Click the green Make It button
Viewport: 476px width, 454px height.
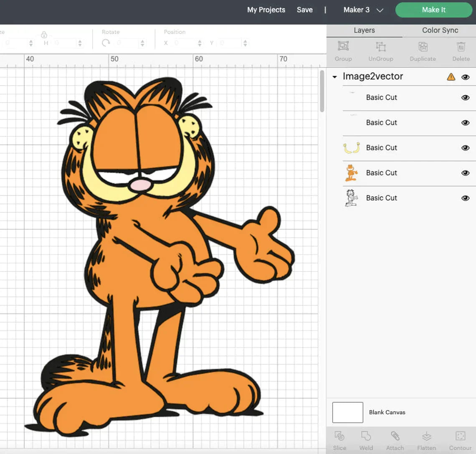point(433,10)
